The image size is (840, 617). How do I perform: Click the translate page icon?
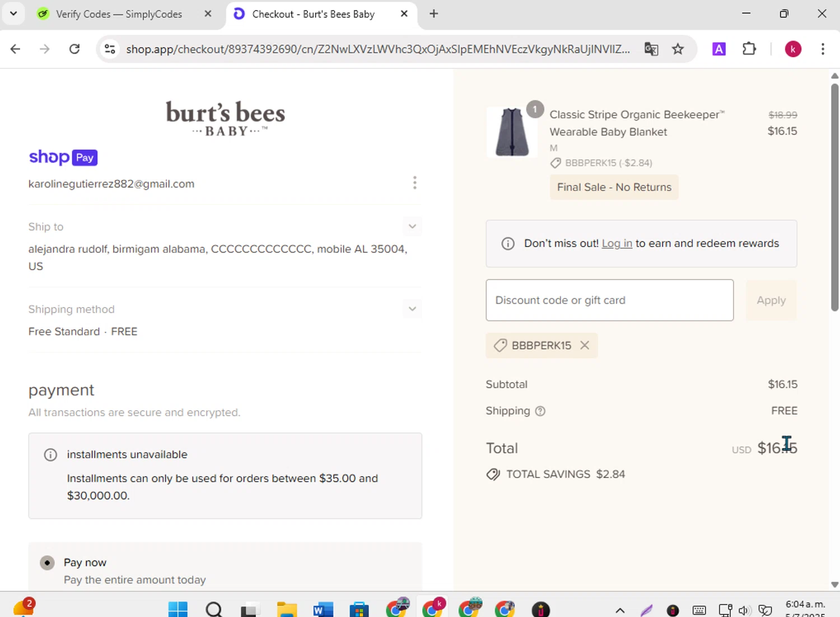pos(651,49)
